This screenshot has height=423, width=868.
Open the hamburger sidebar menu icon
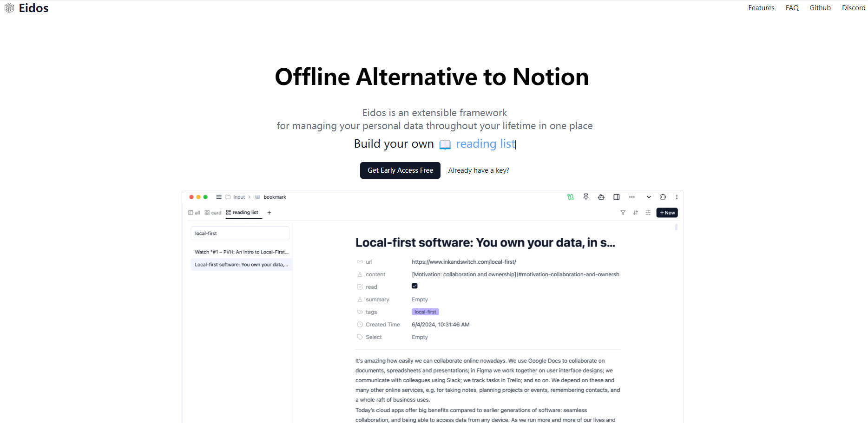pyautogui.click(x=219, y=197)
